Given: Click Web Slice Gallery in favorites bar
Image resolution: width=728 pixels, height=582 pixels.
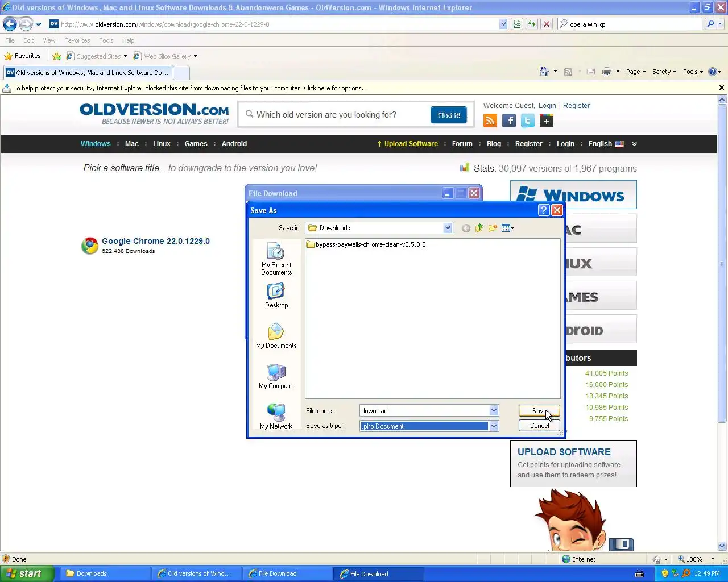Looking at the screenshot, I should pyautogui.click(x=165, y=56).
